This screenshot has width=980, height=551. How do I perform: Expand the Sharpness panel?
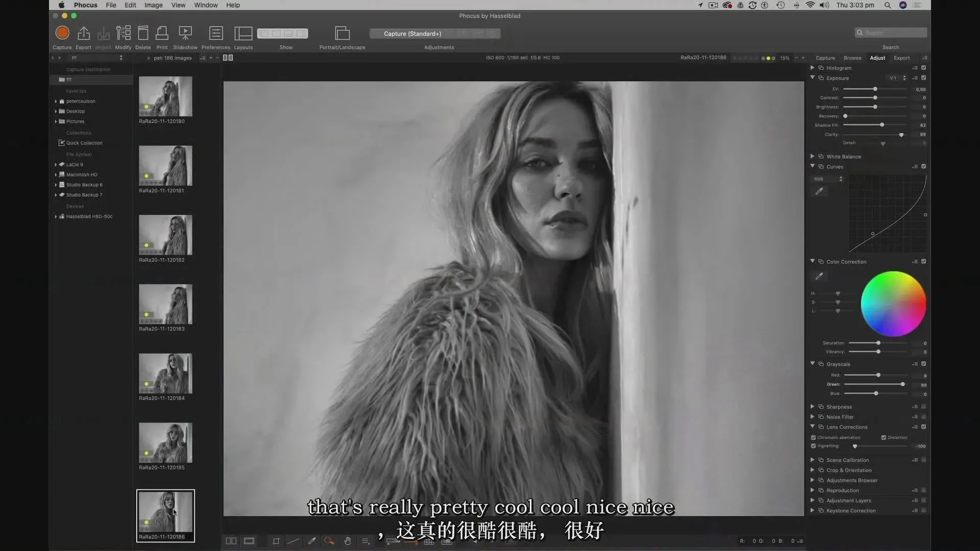pyautogui.click(x=813, y=407)
